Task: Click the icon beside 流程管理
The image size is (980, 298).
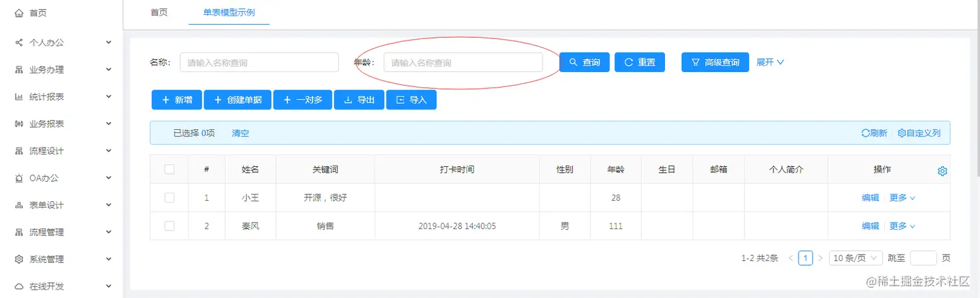Action: (19, 232)
